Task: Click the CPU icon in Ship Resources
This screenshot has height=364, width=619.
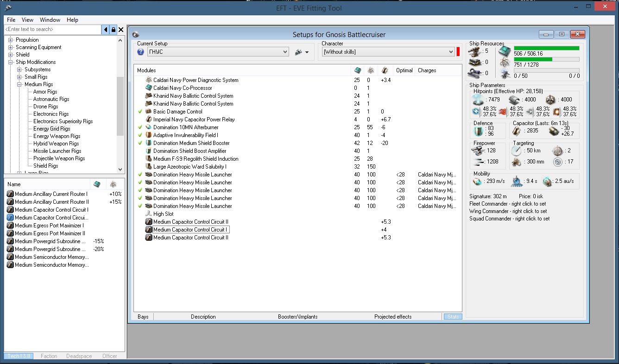Action: click(504, 51)
